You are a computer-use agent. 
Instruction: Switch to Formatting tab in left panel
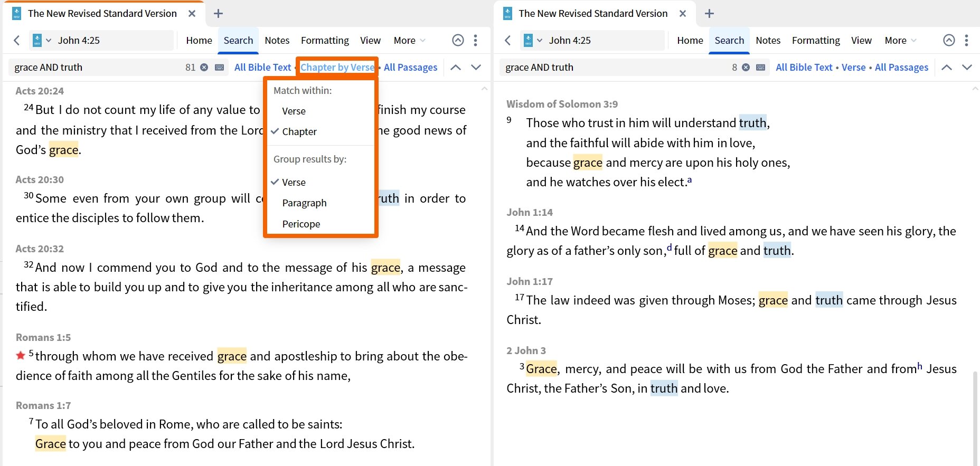[x=325, y=40]
